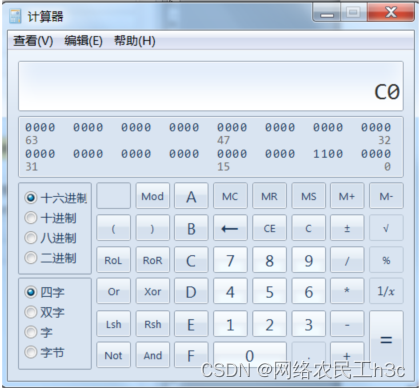Open the 查看(V) menu

[33, 41]
